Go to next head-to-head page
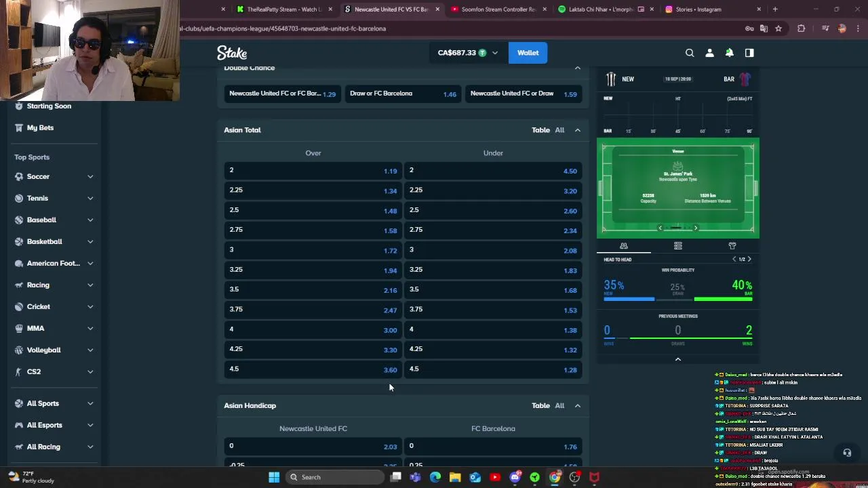Screen dimensions: 868x488 tap(749, 259)
